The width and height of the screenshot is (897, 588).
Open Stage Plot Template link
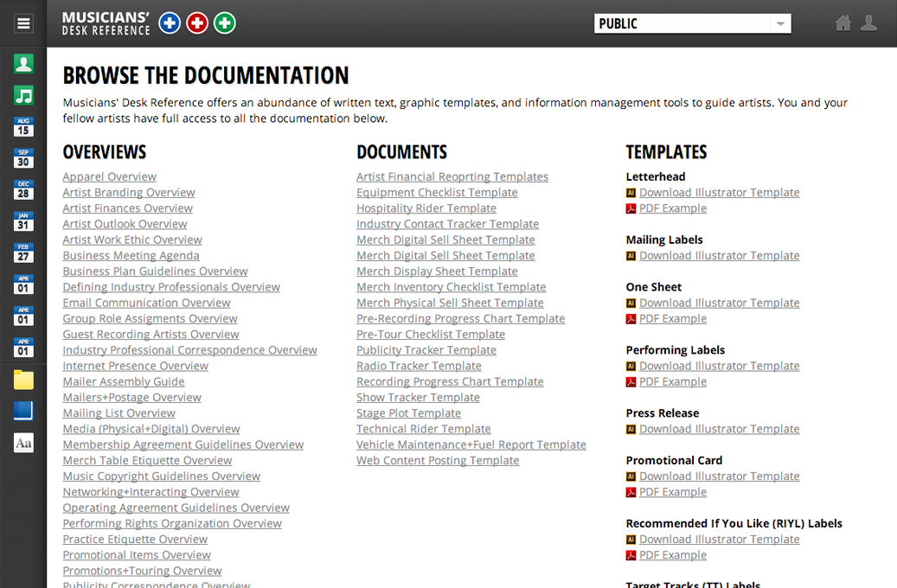pyautogui.click(x=408, y=413)
